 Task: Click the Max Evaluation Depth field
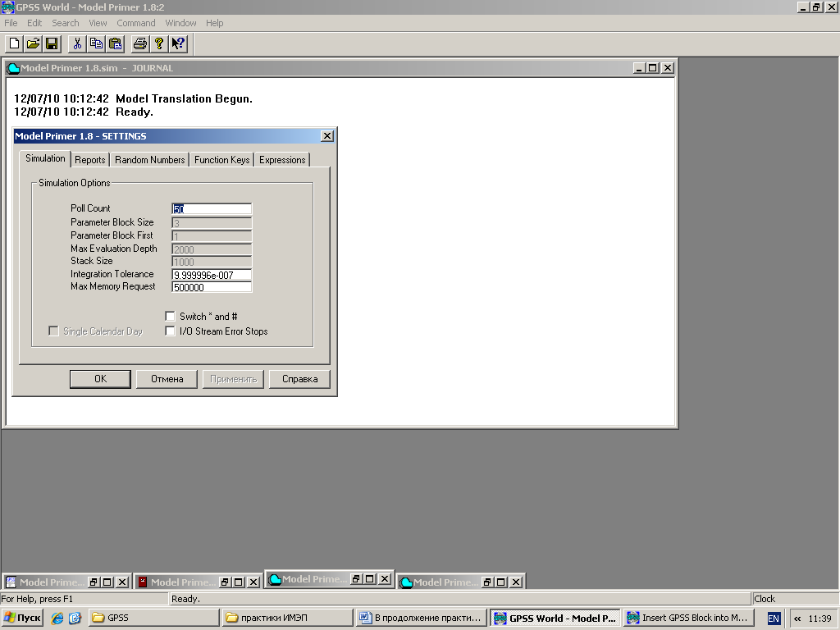pos(212,249)
